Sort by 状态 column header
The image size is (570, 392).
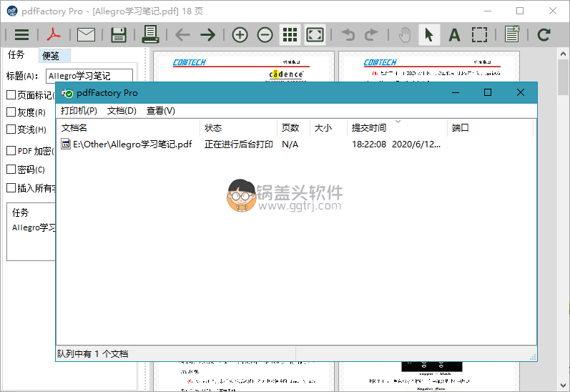pos(238,128)
